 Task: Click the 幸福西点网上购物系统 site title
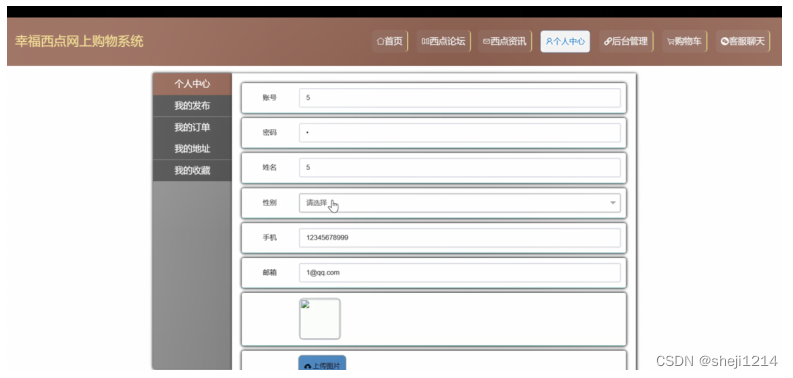(79, 41)
